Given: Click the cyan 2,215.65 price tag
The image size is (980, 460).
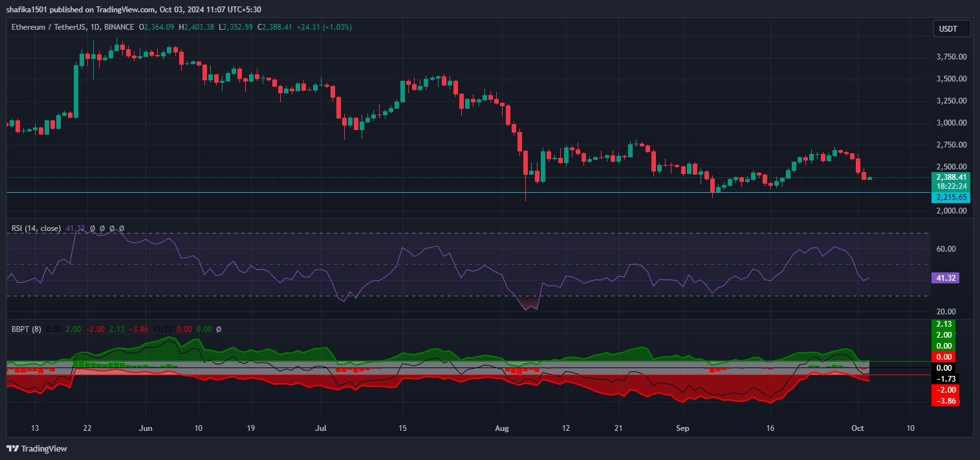Looking at the screenshot, I should [951, 197].
